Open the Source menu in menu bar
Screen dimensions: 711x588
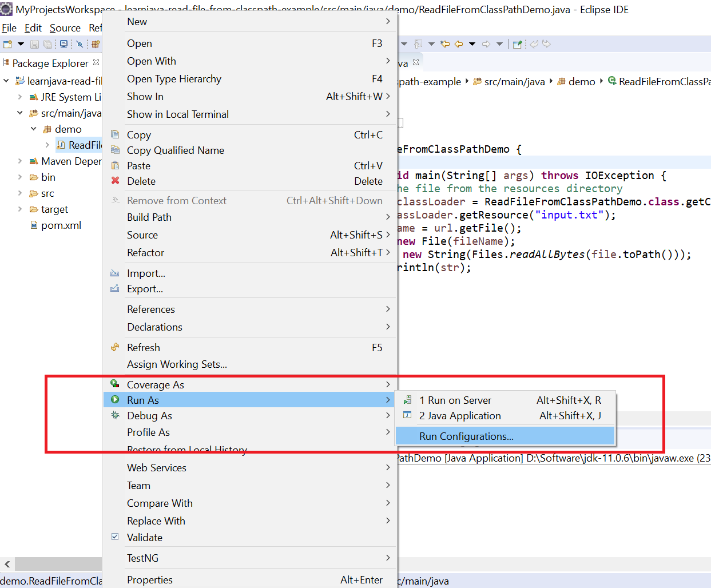(65, 28)
